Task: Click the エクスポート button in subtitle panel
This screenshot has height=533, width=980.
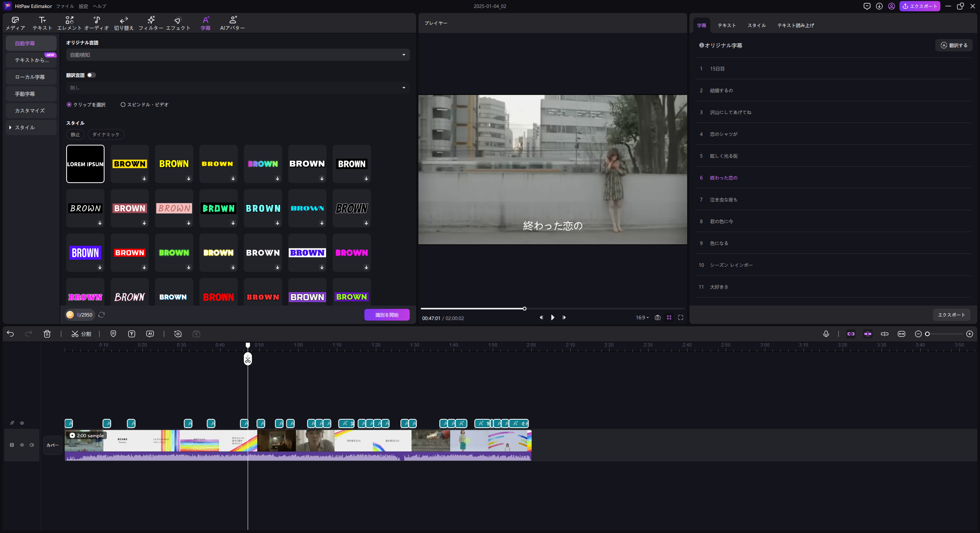Action: click(x=951, y=315)
